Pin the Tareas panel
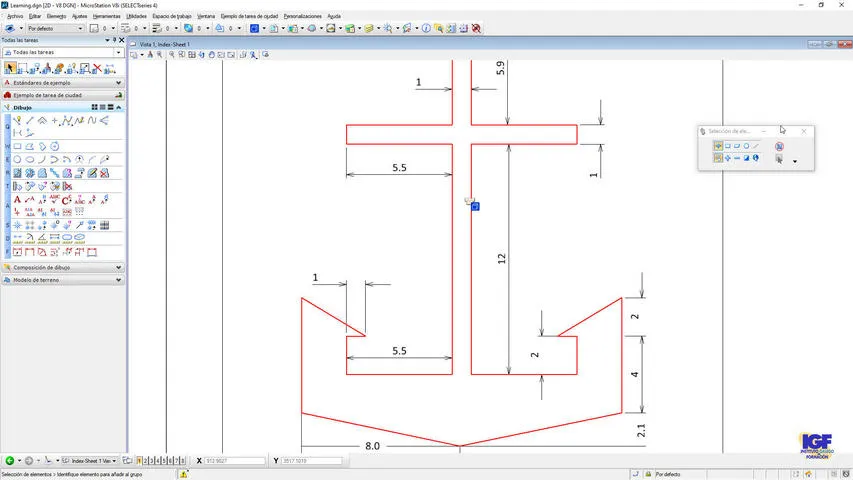This screenshot has height=480, width=853. [114, 40]
